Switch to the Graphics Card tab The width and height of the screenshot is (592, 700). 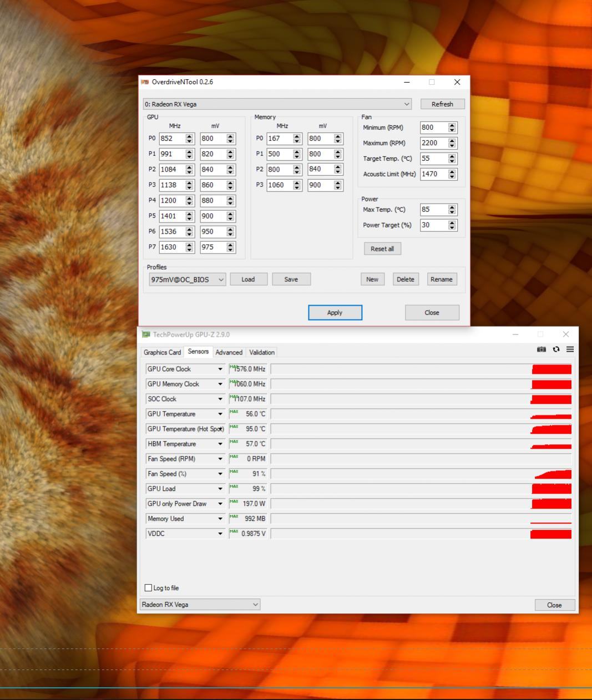[x=162, y=352]
